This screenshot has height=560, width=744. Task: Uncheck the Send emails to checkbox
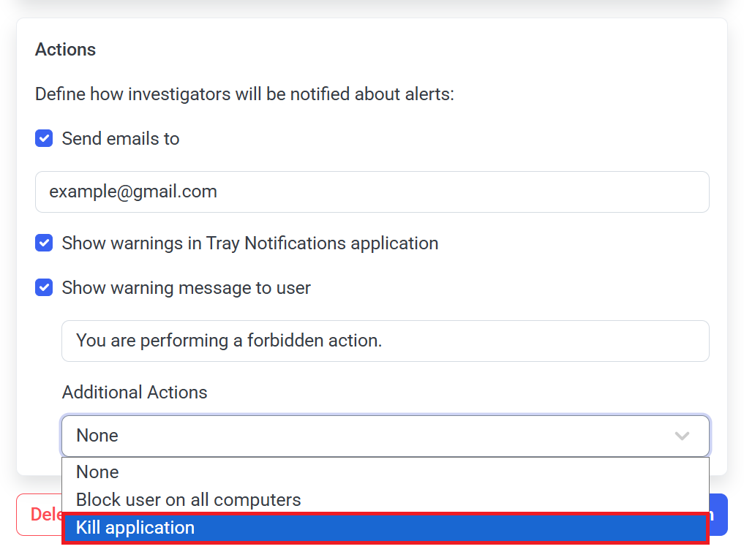[x=44, y=139]
